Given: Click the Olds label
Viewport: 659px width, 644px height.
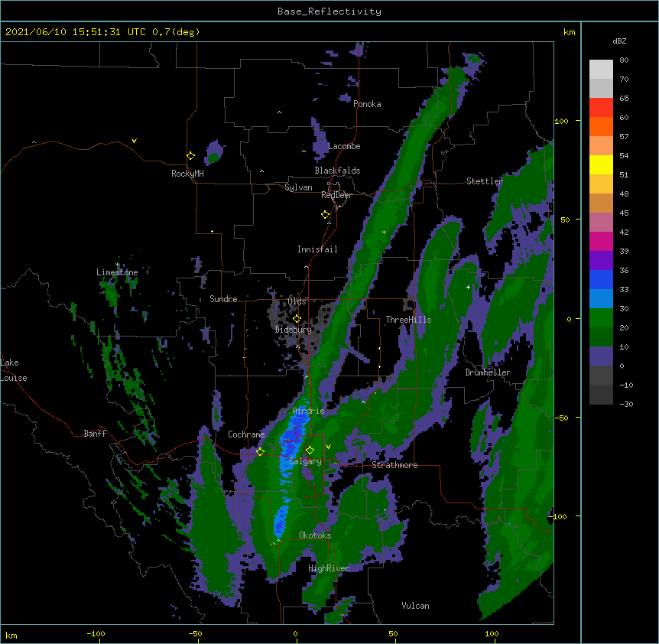Looking at the screenshot, I should [297, 301].
